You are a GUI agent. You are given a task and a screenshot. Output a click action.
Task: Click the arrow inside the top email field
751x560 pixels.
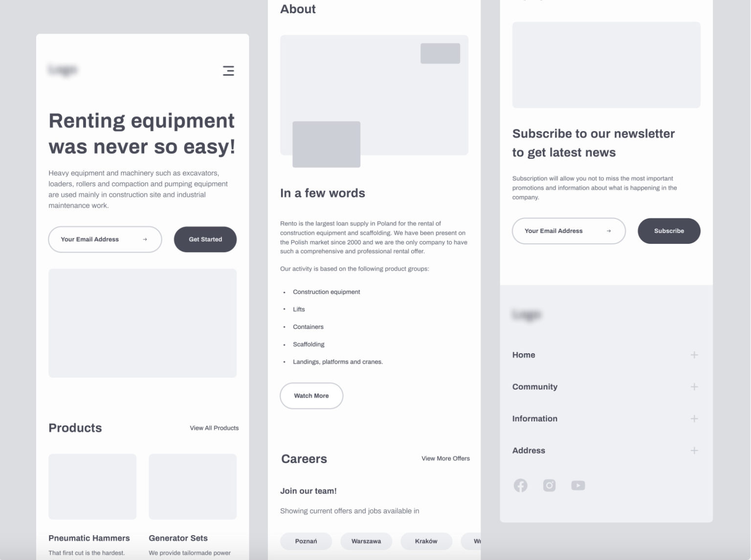[x=145, y=239]
